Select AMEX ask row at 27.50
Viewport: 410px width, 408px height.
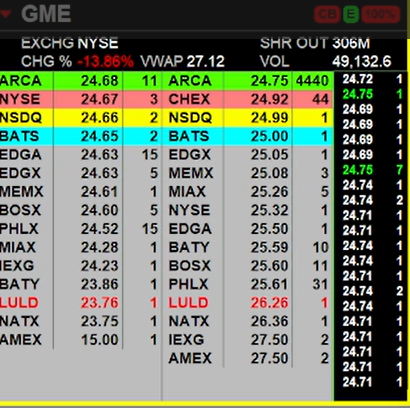tap(248, 358)
